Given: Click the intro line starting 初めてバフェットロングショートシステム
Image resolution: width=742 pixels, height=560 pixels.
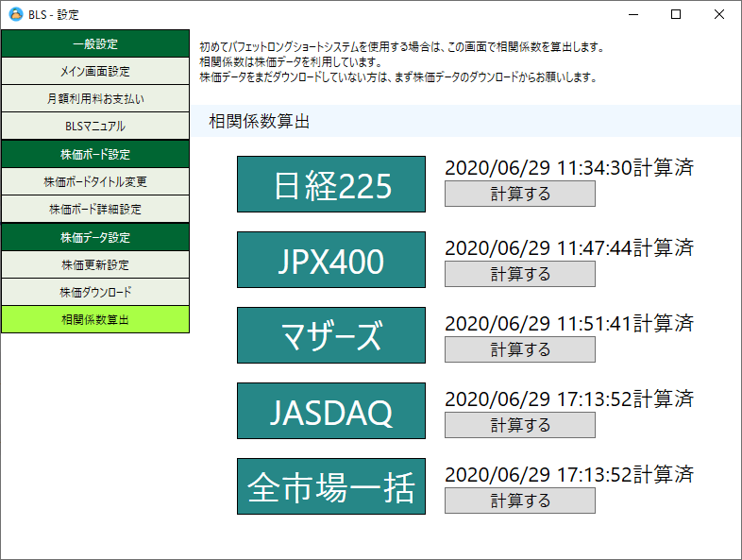Looking at the screenshot, I should 403,47.
